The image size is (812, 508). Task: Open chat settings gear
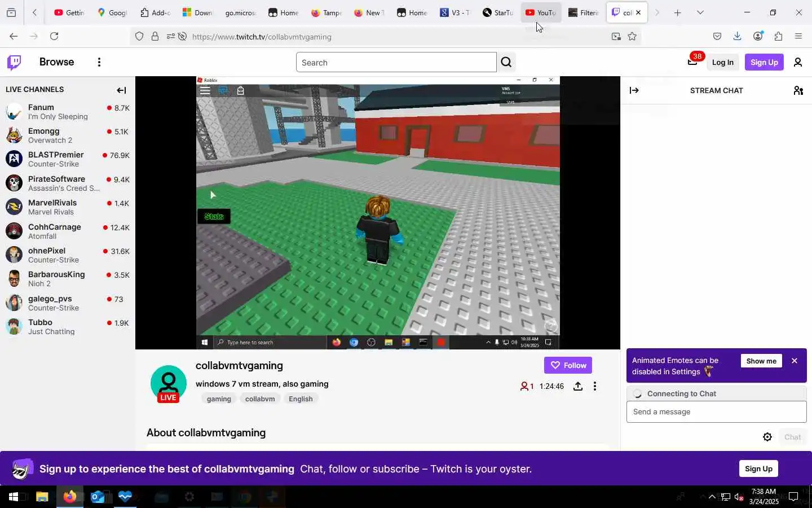[x=767, y=437]
